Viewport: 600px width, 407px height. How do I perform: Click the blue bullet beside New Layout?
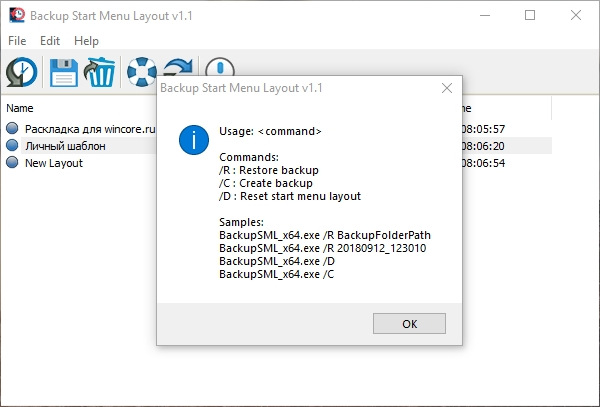[x=12, y=162]
